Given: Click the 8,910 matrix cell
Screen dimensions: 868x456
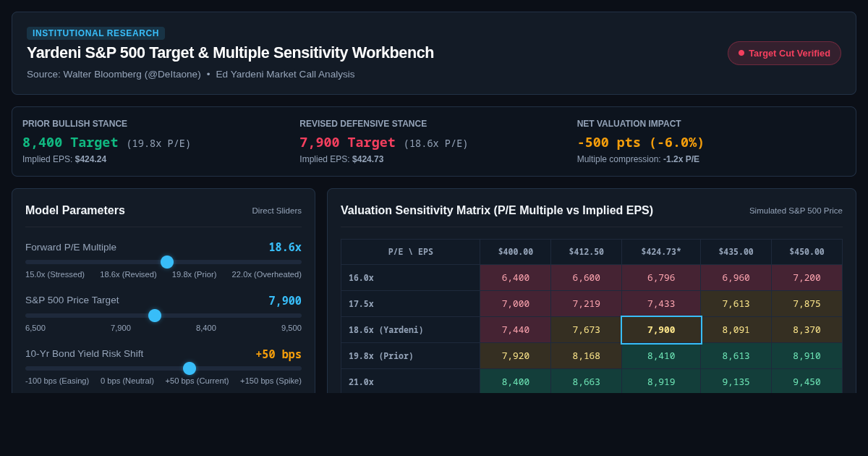Looking at the screenshot, I should [807, 356].
